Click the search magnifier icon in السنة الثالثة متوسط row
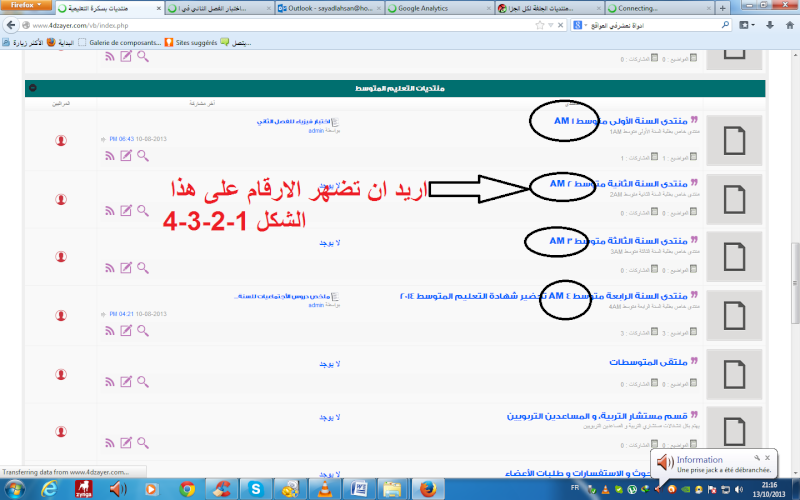800x500 pixels. 143,268
